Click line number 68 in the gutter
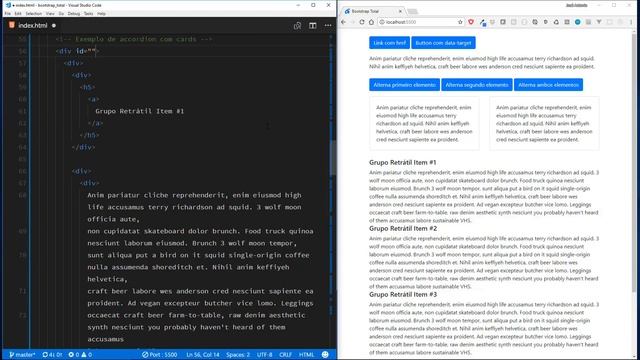This screenshot has height=360, width=640. click(22, 195)
